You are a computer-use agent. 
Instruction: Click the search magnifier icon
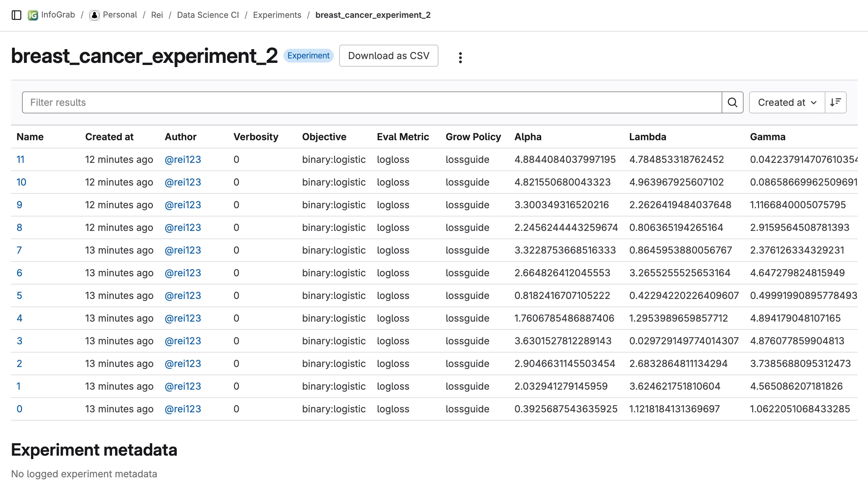click(733, 102)
